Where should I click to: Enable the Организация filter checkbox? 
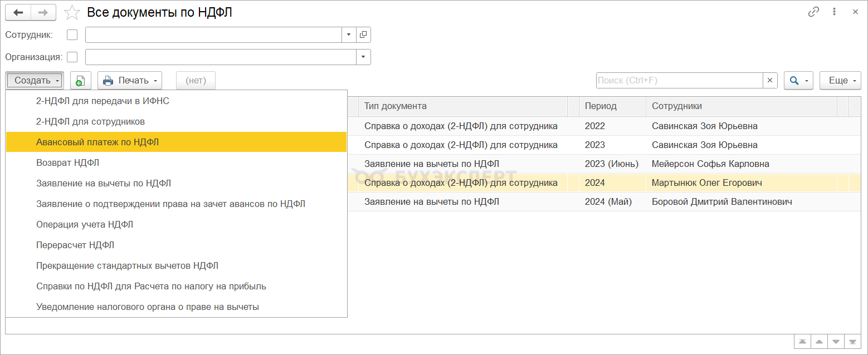pyautogui.click(x=72, y=57)
